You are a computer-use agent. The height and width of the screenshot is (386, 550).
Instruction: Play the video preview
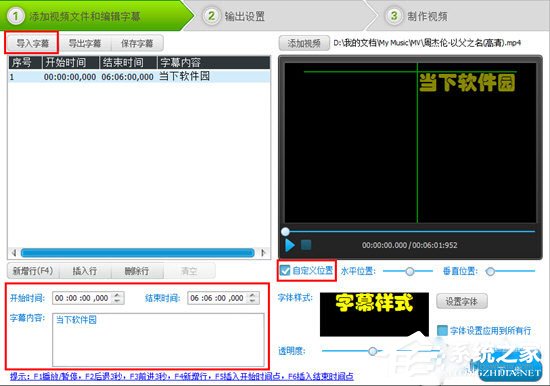[x=290, y=245]
